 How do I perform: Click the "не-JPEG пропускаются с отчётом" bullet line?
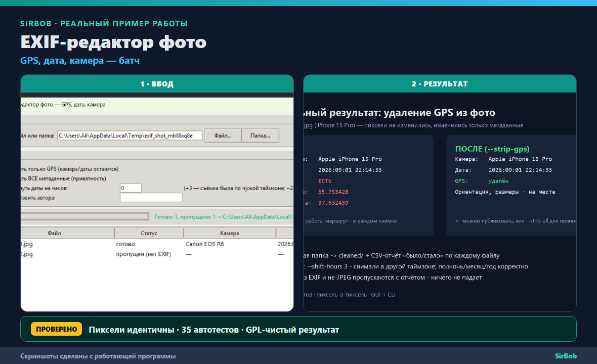pyautogui.click(x=393, y=278)
